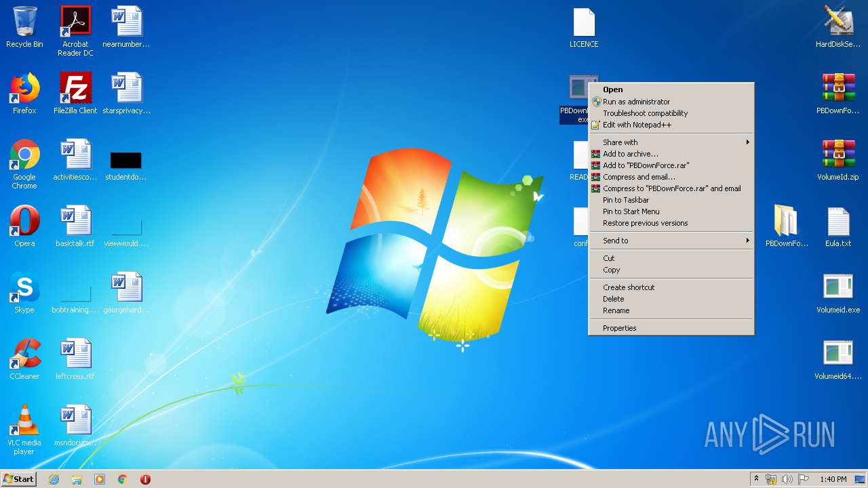868x488 pixels.
Task: Choose Properties in context menu
Action: [671, 328]
